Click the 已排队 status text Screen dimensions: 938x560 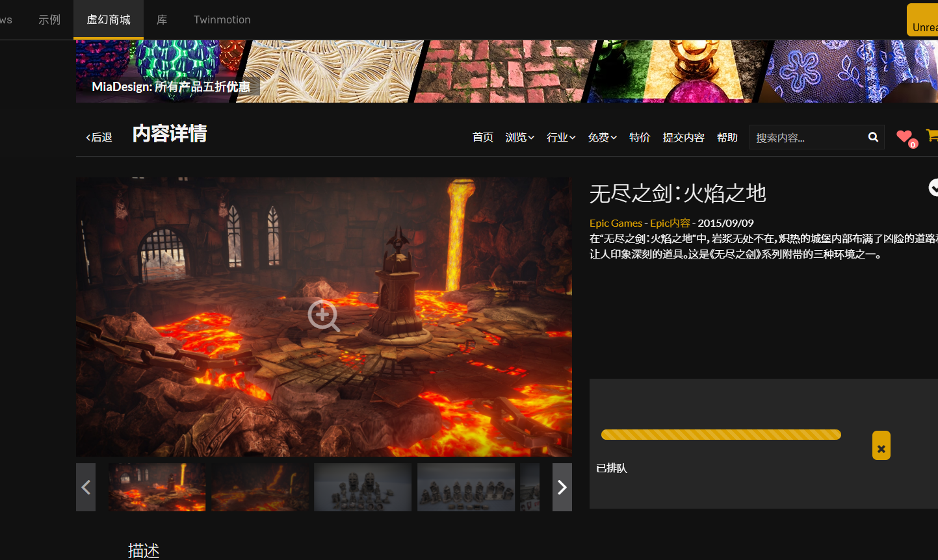click(612, 468)
